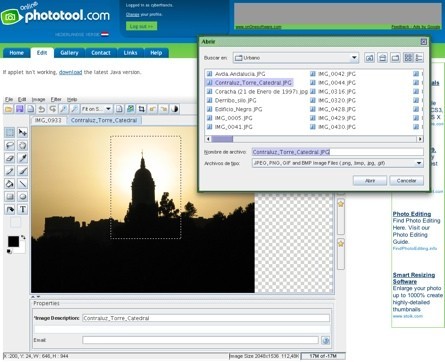Click the Image Description input field
The image size is (445, 362).
206,318
